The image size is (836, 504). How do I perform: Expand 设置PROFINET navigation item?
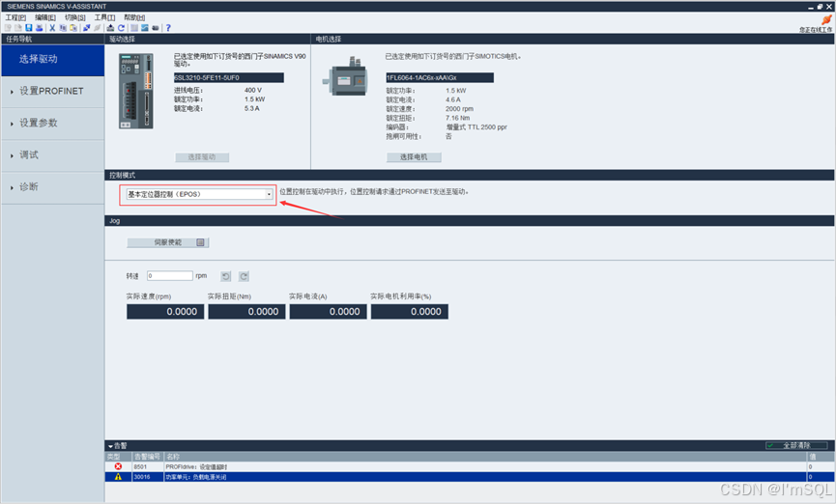[53, 92]
